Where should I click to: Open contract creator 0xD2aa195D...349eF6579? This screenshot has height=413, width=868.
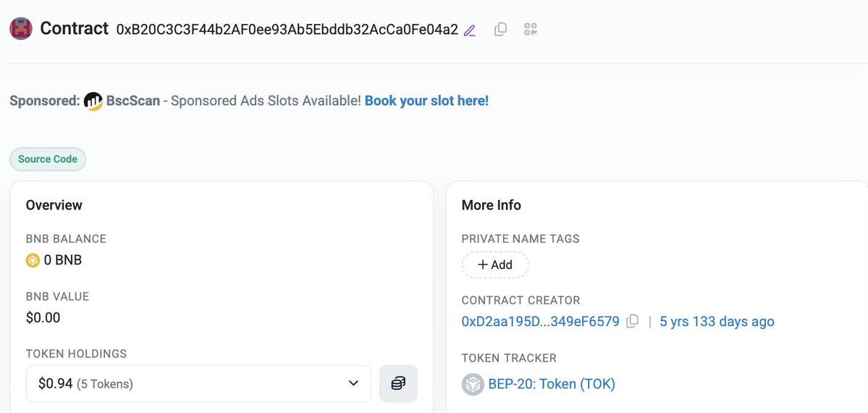[x=540, y=322]
